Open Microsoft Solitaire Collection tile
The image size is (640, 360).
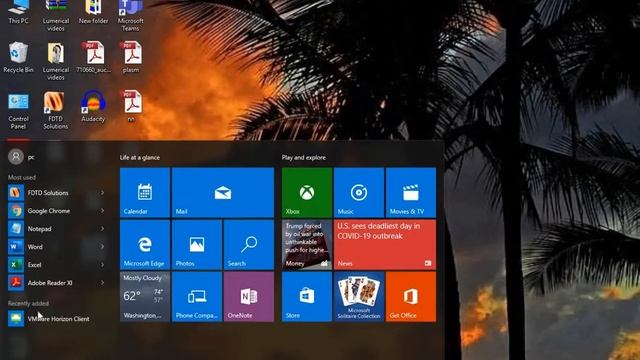(359, 297)
